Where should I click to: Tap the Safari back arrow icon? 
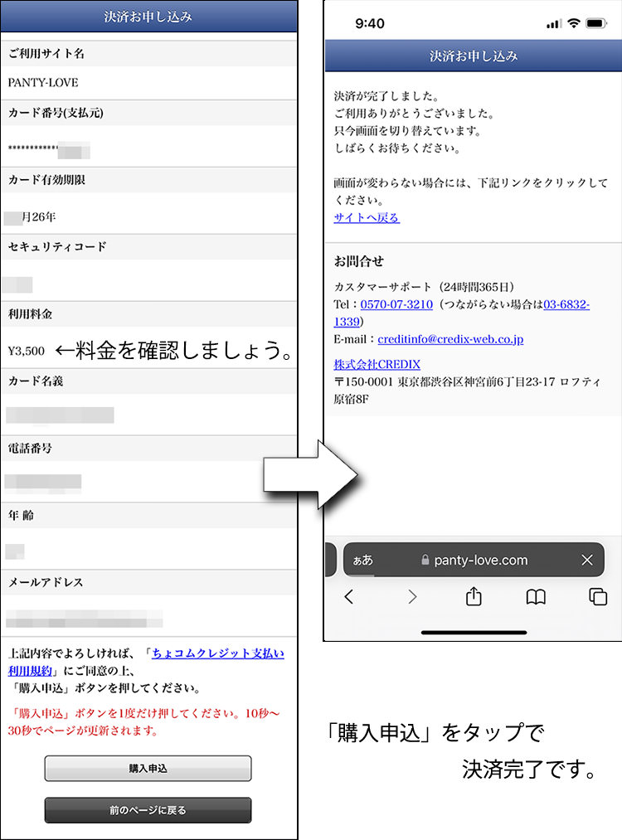(349, 596)
